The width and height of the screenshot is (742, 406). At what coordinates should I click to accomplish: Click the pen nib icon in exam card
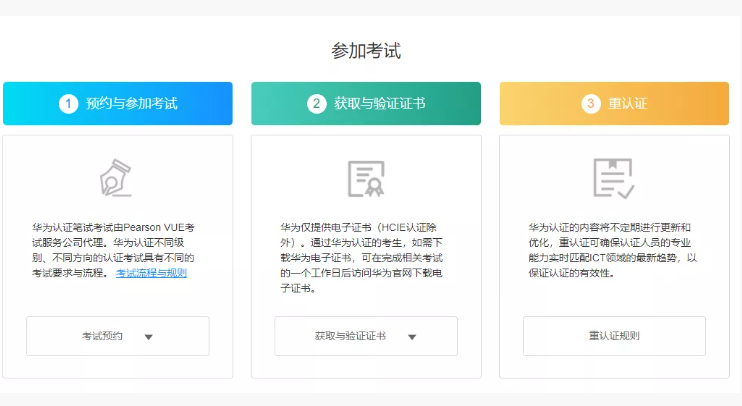pos(115,178)
